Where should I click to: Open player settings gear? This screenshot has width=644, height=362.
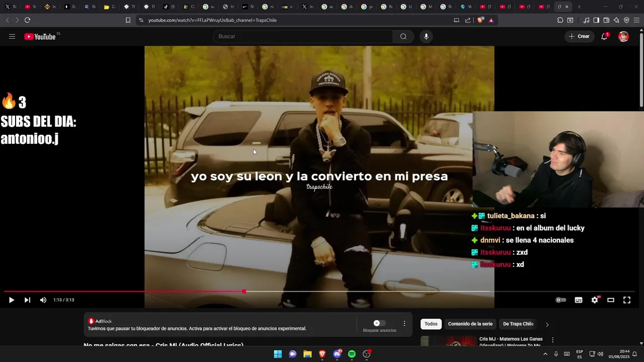tap(595, 300)
